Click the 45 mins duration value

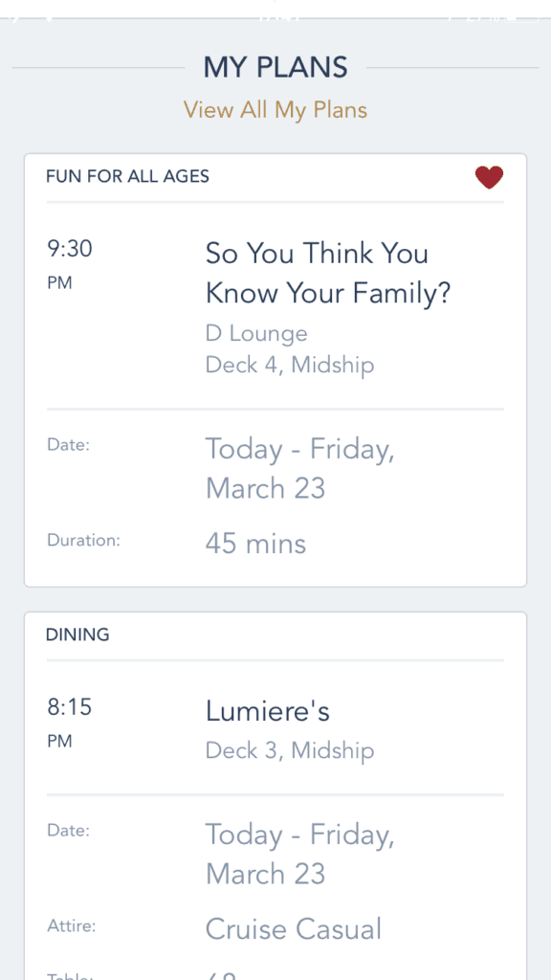tap(255, 543)
